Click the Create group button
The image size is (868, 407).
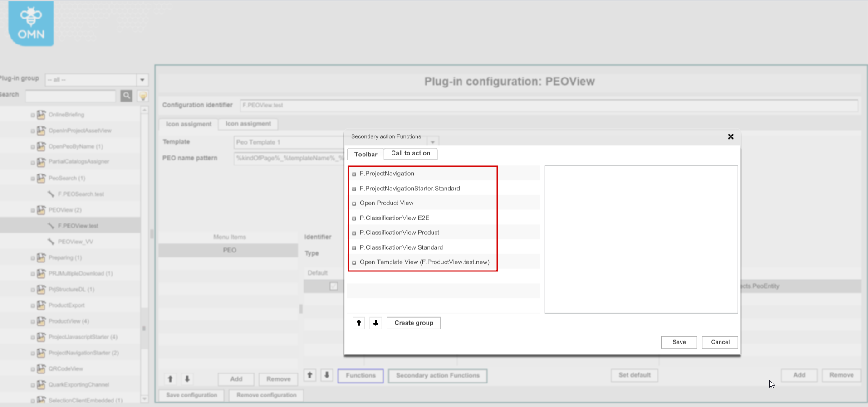[413, 323]
